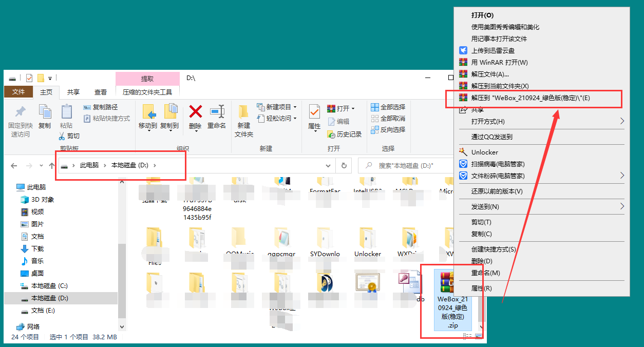
Task: Switch to the 查看 ribbon tab
Action: pos(101,92)
